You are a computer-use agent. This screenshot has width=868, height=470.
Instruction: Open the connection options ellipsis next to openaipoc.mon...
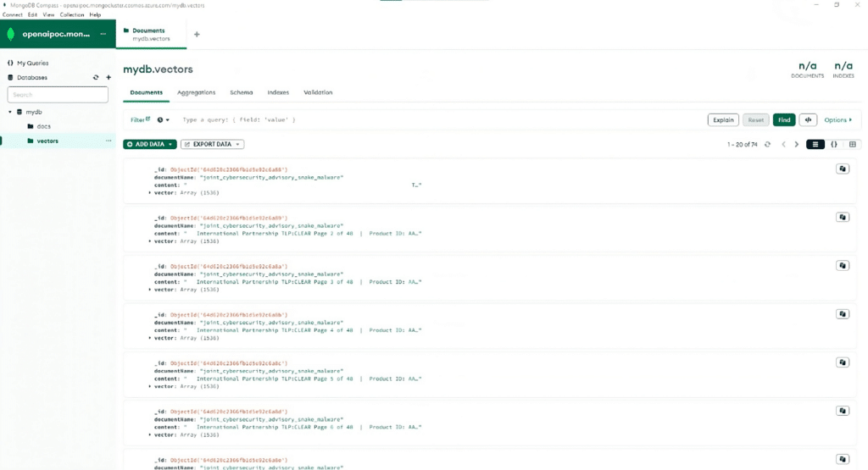pyautogui.click(x=103, y=34)
